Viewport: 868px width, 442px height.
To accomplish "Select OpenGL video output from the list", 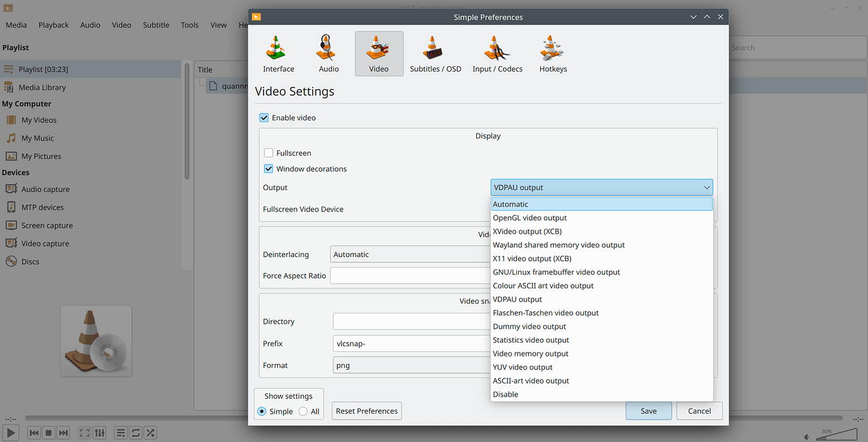I will coord(530,217).
